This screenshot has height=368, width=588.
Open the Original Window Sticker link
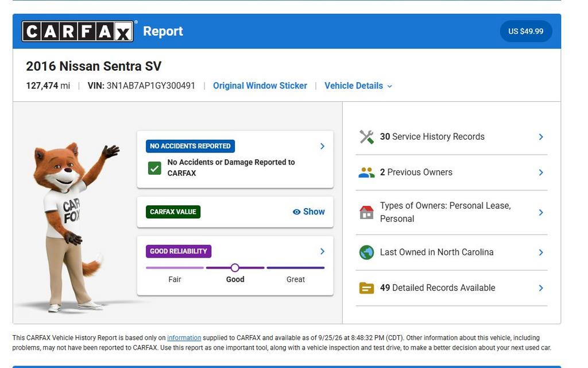click(x=260, y=86)
